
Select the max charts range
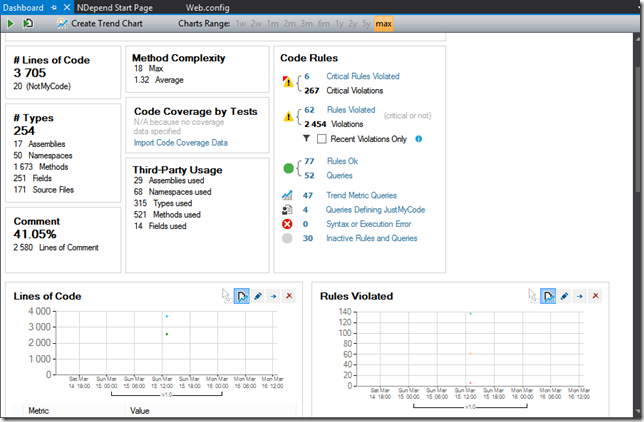point(384,24)
